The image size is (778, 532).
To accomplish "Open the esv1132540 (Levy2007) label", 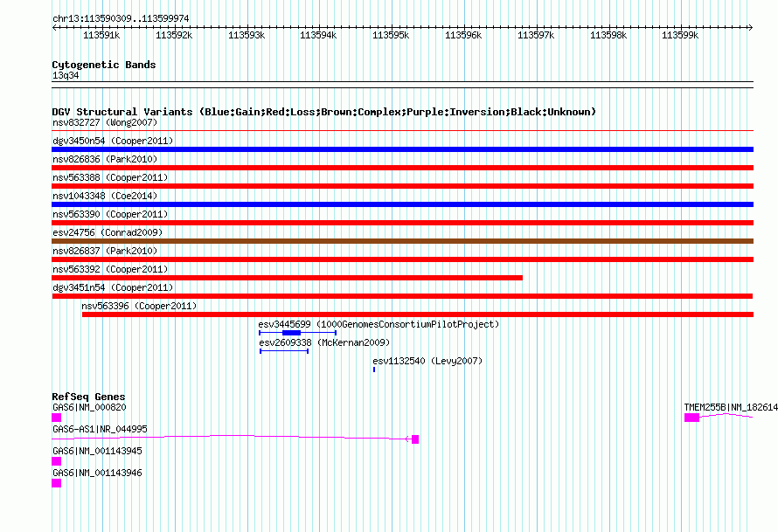I will 427,361.
